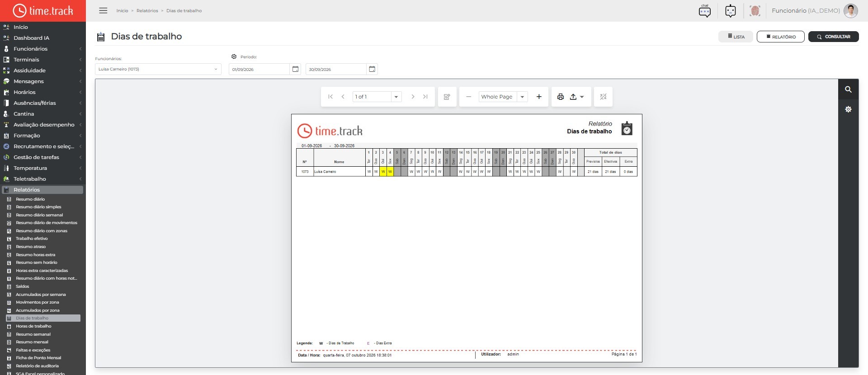Open the user profile avatar

(x=851, y=10)
